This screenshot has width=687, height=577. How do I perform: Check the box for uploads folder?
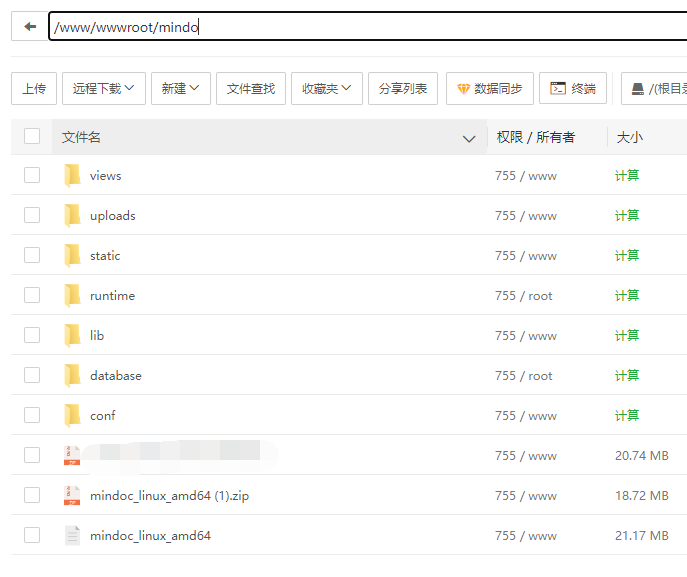[32, 216]
